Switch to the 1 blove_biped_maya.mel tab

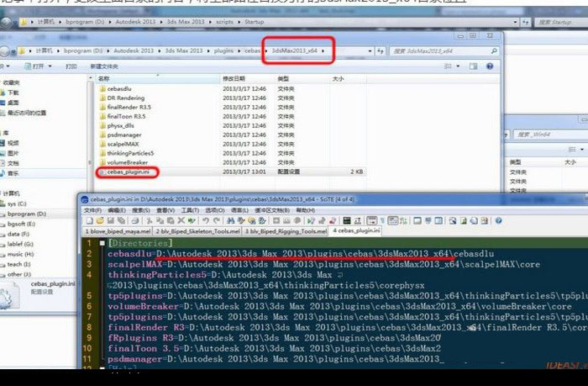click(118, 231)
